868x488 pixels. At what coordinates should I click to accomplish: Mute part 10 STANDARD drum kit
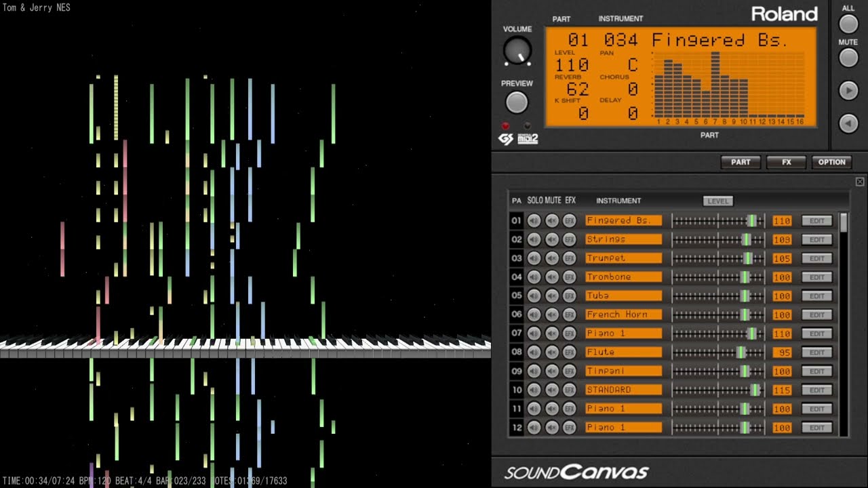(x=552, y=390)
